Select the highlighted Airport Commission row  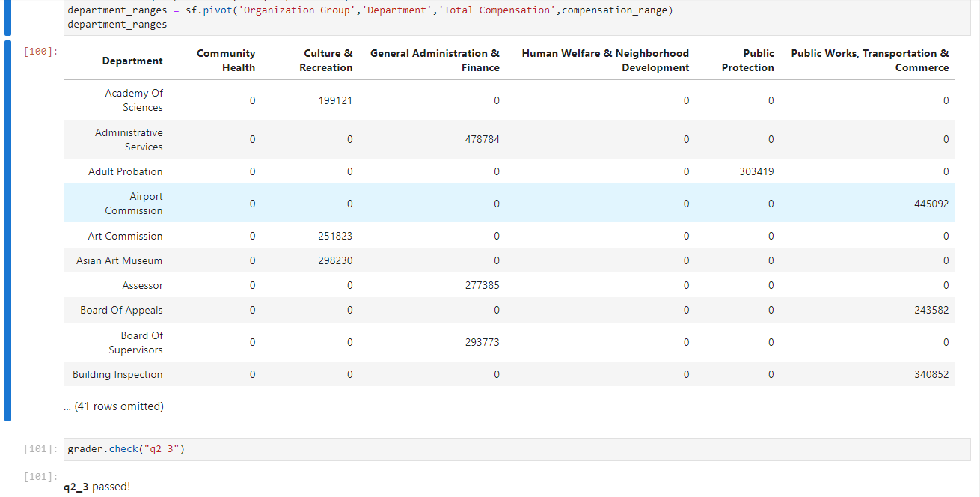coord(134,203)
